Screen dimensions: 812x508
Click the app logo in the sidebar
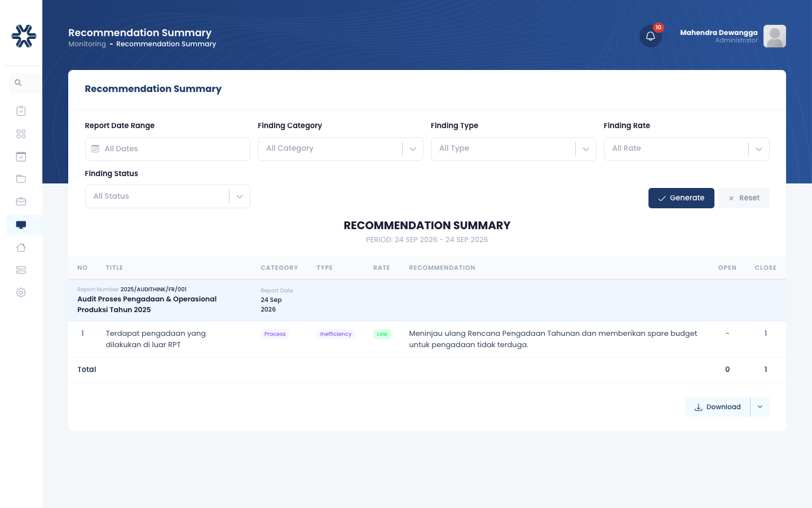point(24,36)
